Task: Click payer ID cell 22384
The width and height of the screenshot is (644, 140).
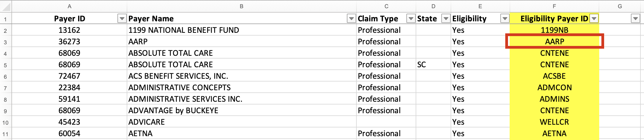Action: 69,87
